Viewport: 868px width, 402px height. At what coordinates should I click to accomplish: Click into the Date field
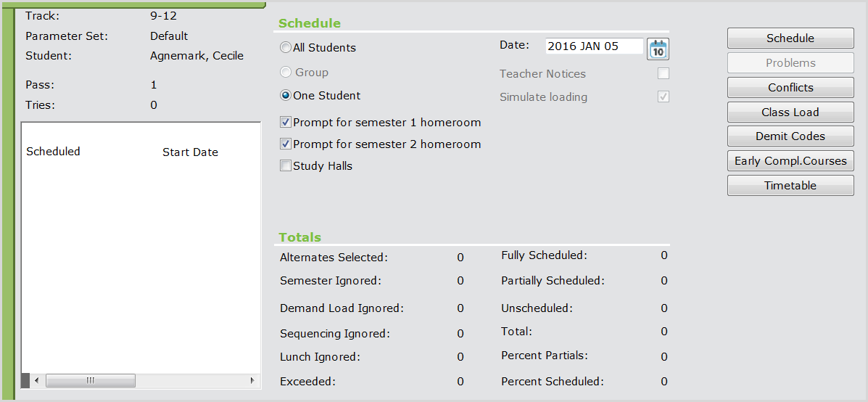(x=593, y=46)
